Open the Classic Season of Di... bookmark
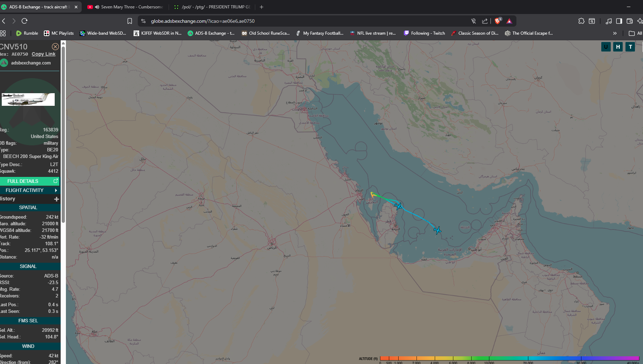The image size is (643, 364). pyautogui.click(x=475, y=33)
